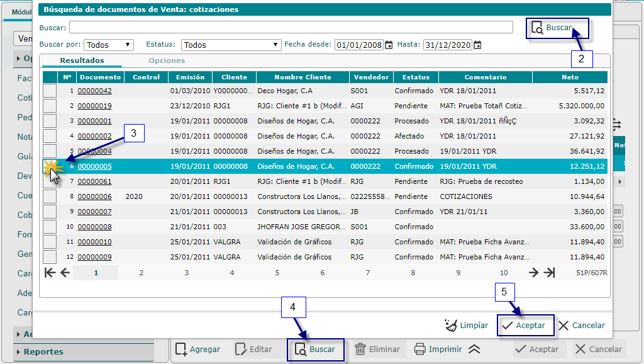Go to next results page
The image size is (644, 364).
point(533,273)
